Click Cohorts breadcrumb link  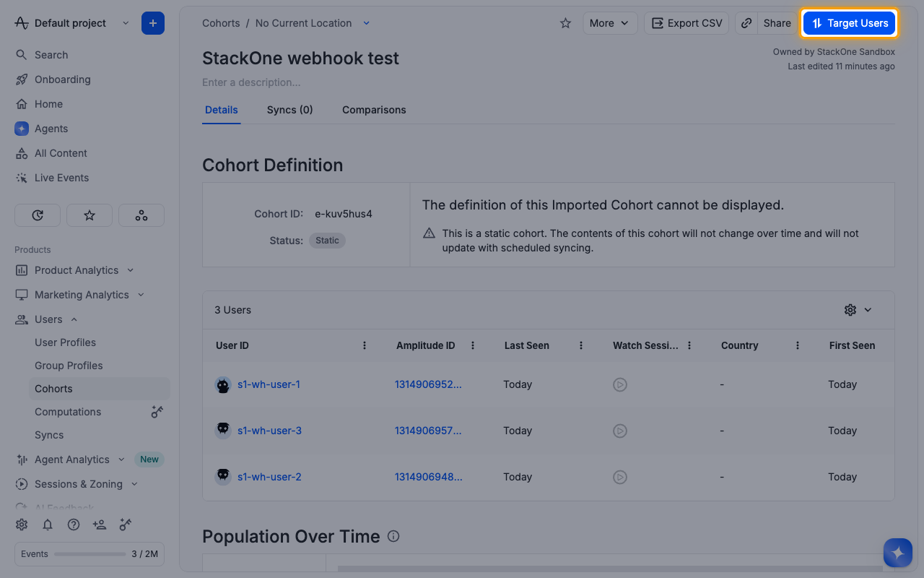tap(221, 23)
